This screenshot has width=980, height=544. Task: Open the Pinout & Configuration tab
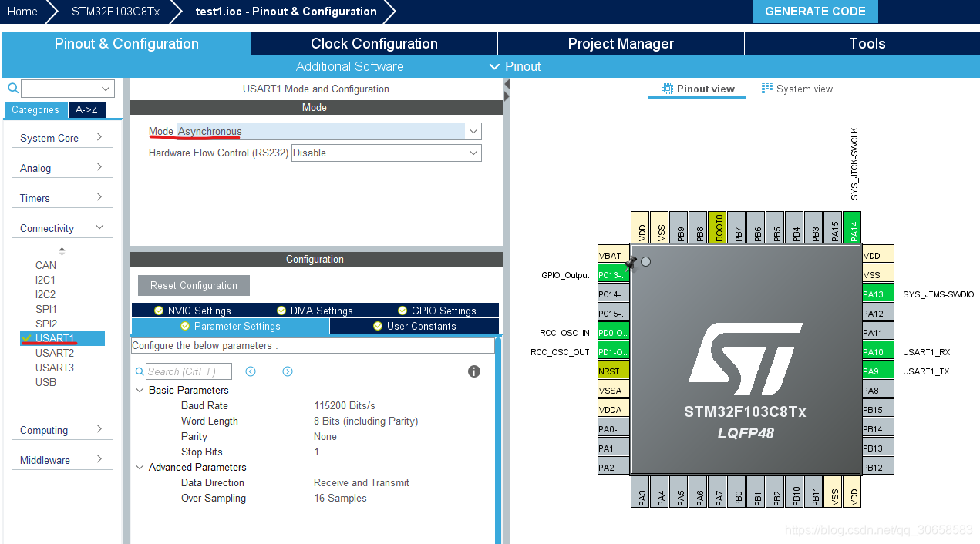pos(126,43)
